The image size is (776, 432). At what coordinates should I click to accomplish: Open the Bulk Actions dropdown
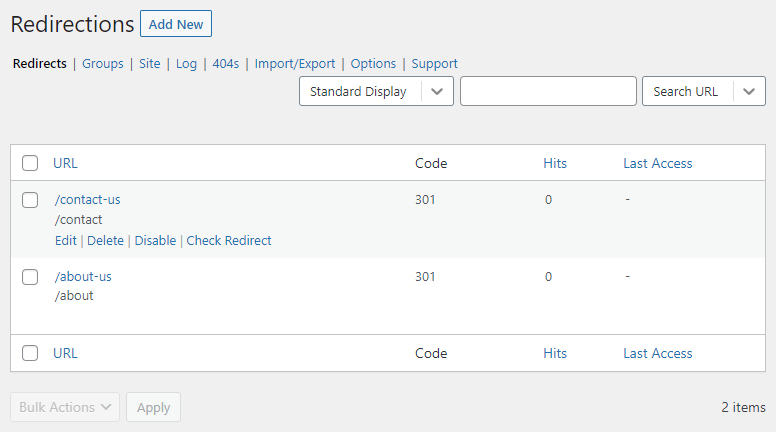tap(65, 407)
